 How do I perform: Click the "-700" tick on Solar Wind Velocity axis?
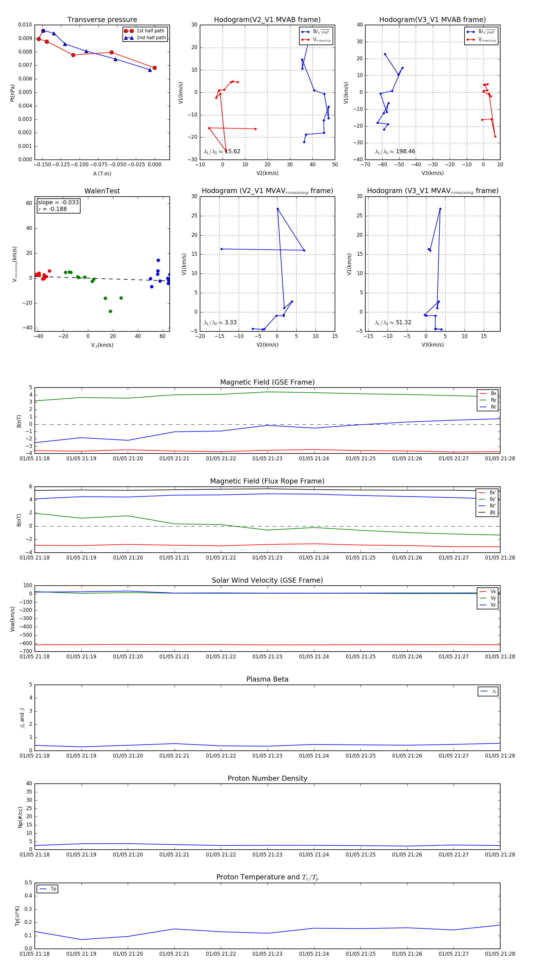(26, 651)
